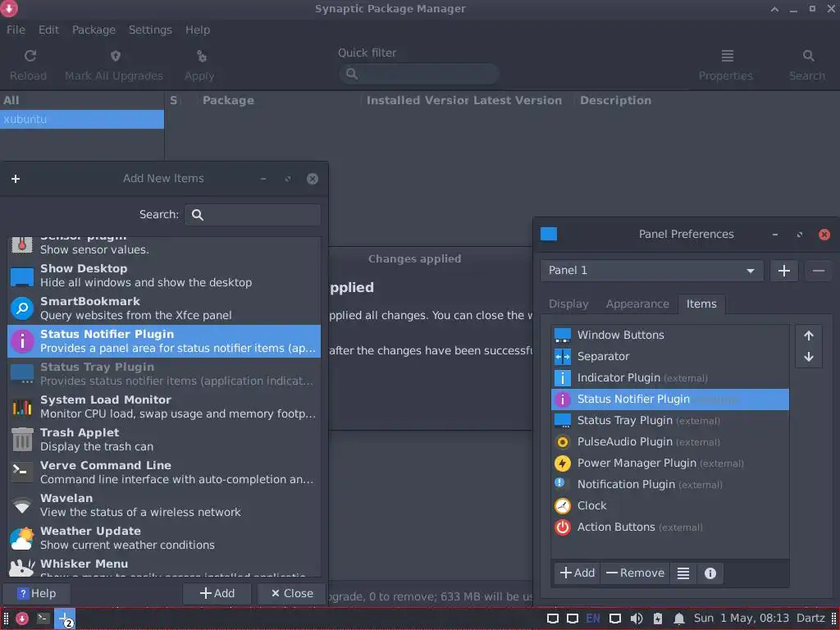The image size is (840, 630).
Task: Click the Search field in Add New Items
Action: pyautogui.click(x=253, y=215)
